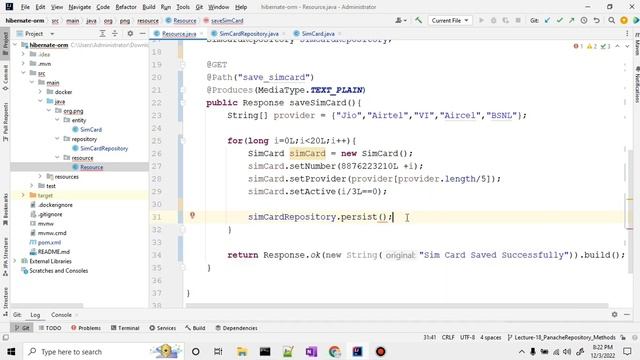Select SimCardRepository in project tree
640x360 pixels.
click(x=104, y=148)
